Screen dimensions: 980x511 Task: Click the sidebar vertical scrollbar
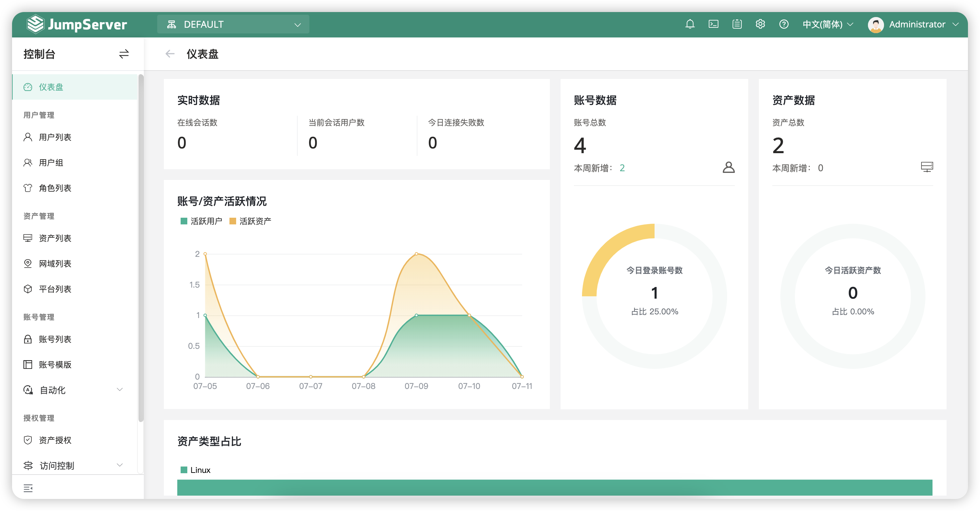coord(141,247)
